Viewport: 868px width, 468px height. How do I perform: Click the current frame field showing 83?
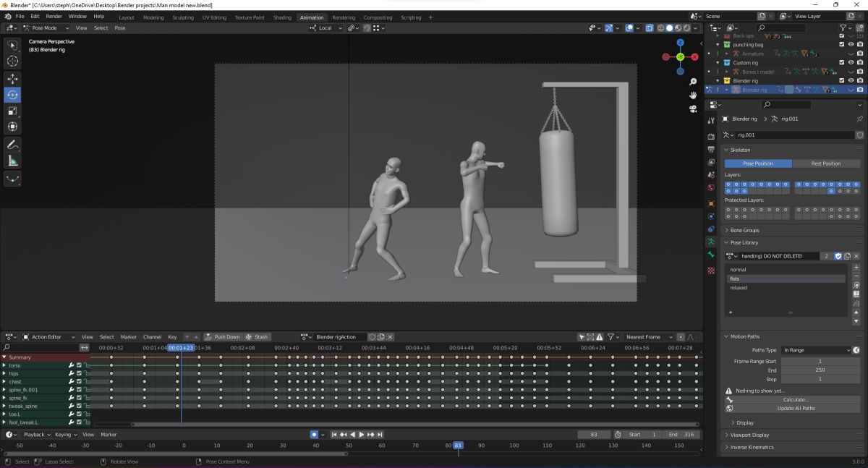tap(594, 435)
